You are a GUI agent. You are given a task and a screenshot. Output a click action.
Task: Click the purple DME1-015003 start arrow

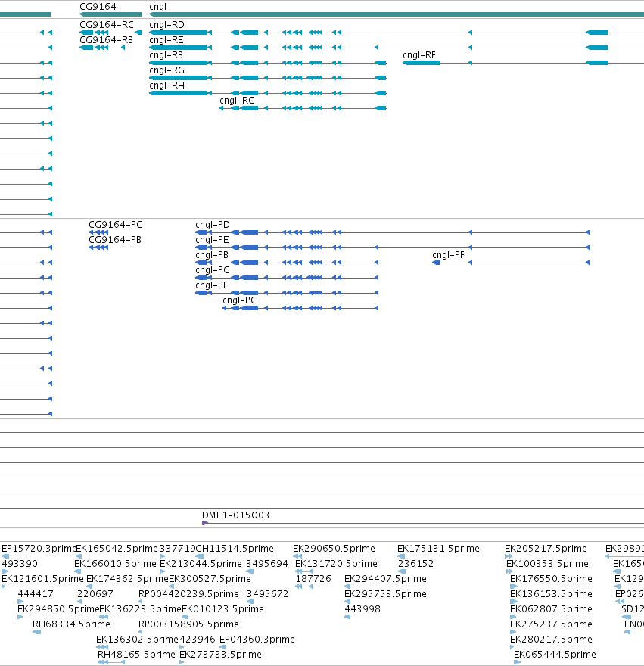click(x=205, y=523)
